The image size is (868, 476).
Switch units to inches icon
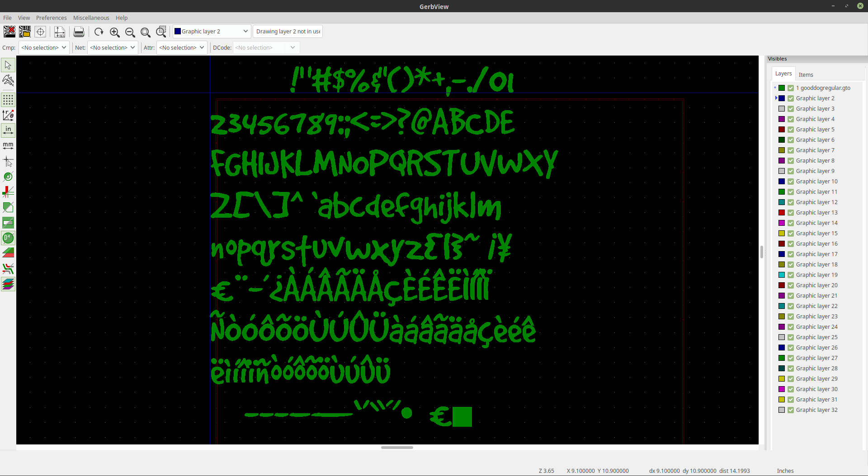(8, 131)
